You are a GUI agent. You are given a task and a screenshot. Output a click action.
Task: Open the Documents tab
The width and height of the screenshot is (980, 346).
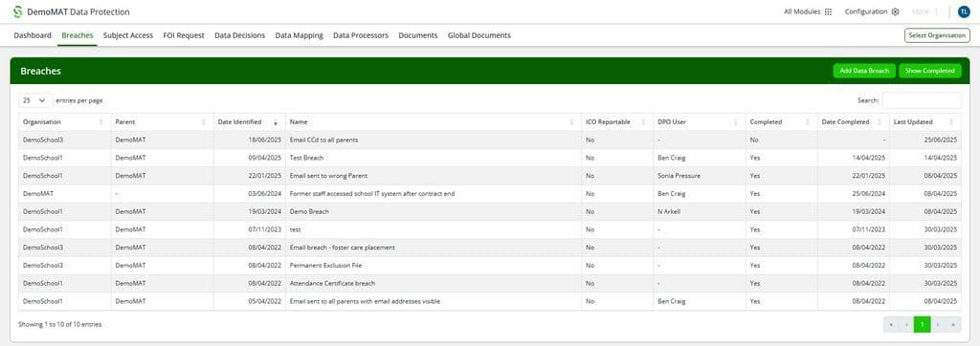(x=418, y=35)
